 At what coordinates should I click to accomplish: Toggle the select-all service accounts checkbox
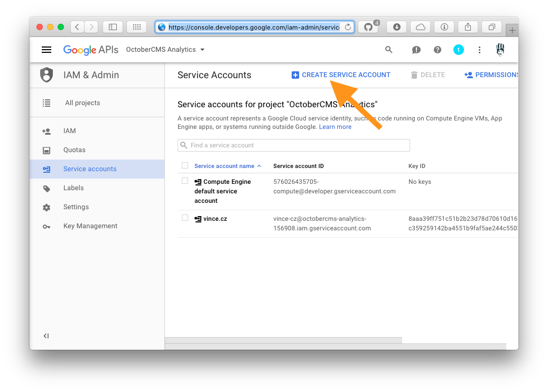185,165
